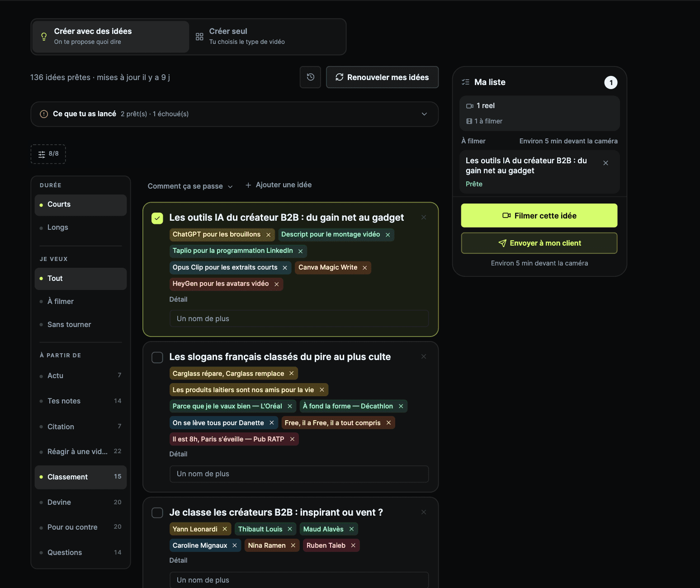Open the ideas history clock icon
Image resolution: width=700 pixels, height=588 pixels.
tap(310, 77)
